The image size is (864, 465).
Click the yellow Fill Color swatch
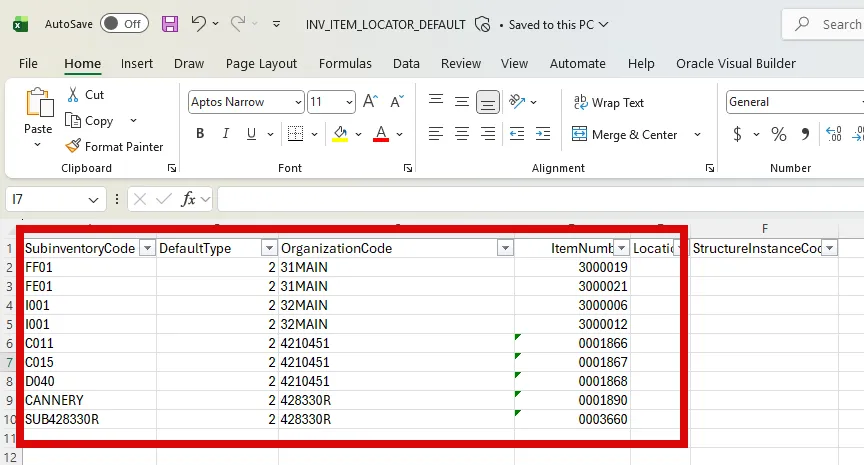(x=340, y=134)
